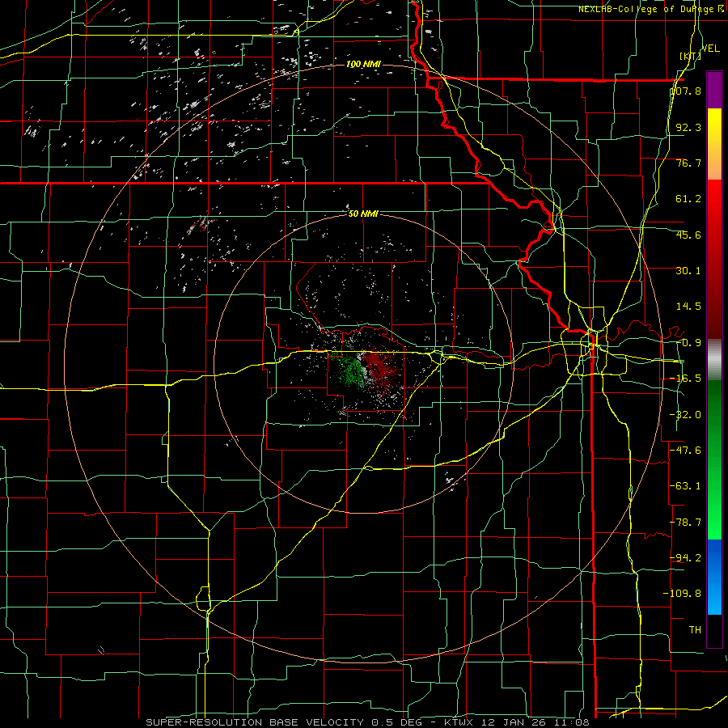Click the -109.8 velocity scale value
The width and height of the screenshot is (728, 728).
pyautogui.click(x=683, y=594)
